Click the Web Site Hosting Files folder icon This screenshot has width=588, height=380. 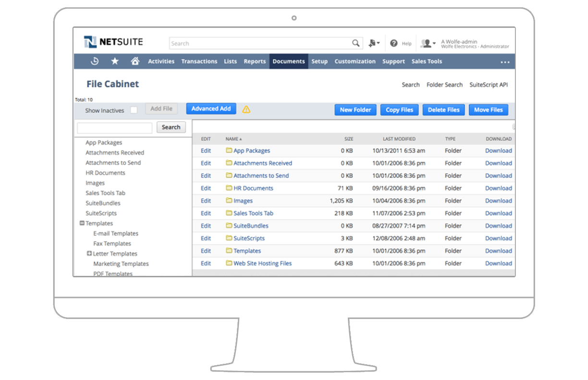(229, 263)
